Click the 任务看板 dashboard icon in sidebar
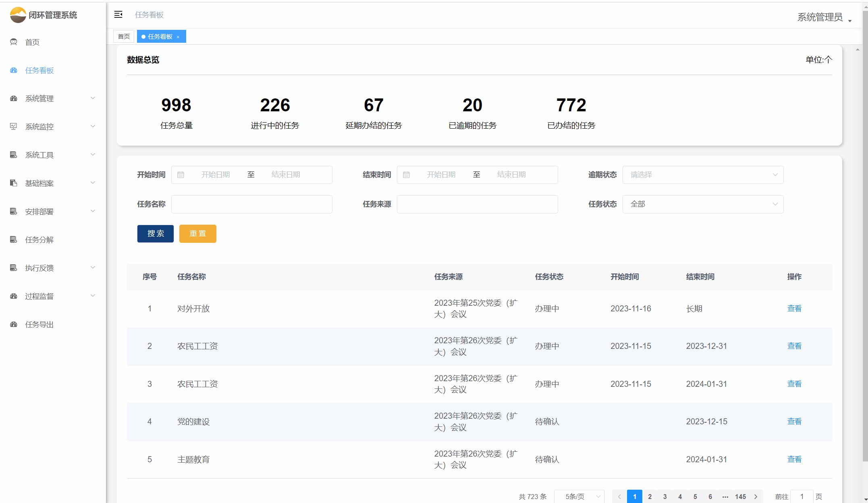This screenshot has width=868, height=503. tap(14, 70)
